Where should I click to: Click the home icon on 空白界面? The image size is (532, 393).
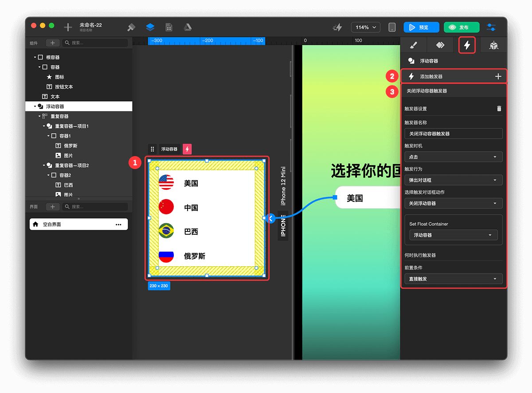tap(35, 224)
